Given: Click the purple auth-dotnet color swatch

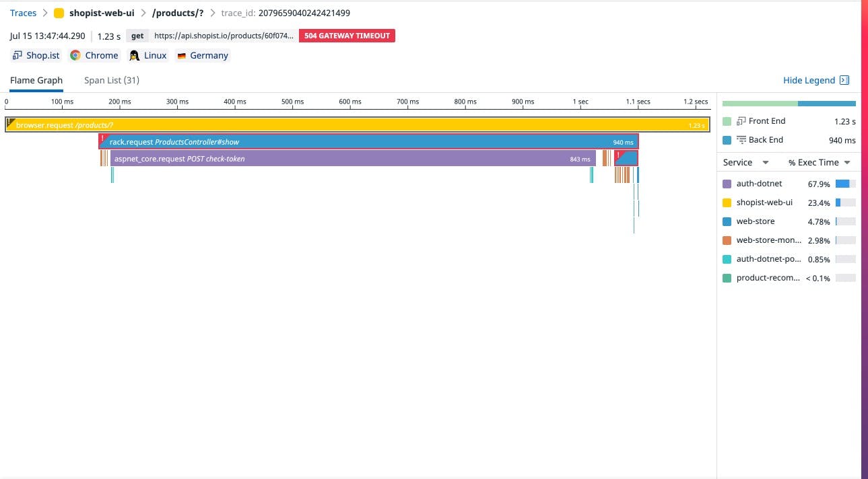Looking at the screenshot, I should point(727,184).
